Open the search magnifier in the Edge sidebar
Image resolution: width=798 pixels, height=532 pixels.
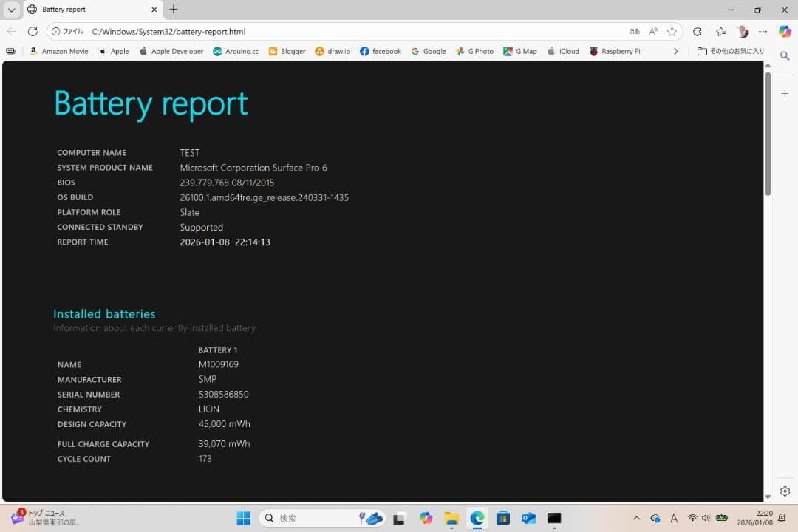[785, 55]
